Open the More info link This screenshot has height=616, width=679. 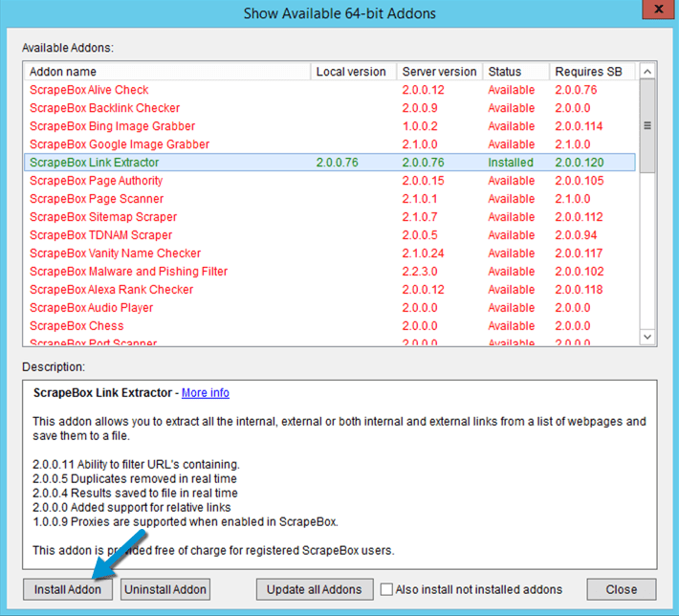point(206,392)
